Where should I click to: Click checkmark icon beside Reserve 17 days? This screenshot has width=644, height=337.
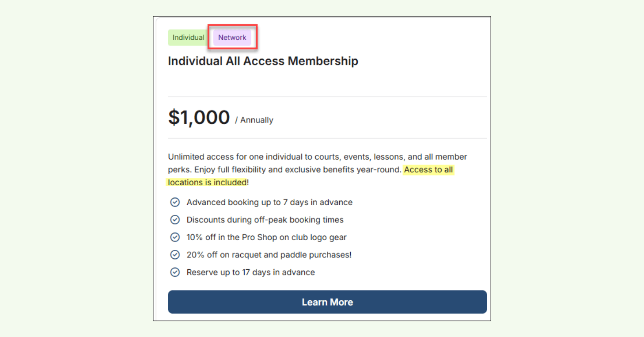click(175, 272)
